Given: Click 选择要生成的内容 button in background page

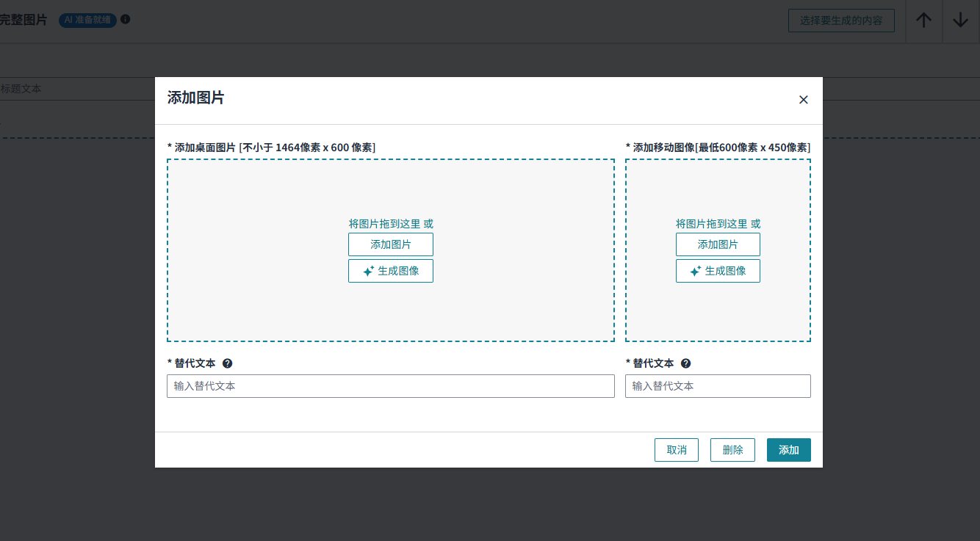Looking at the screenshot, I should 841,21.
